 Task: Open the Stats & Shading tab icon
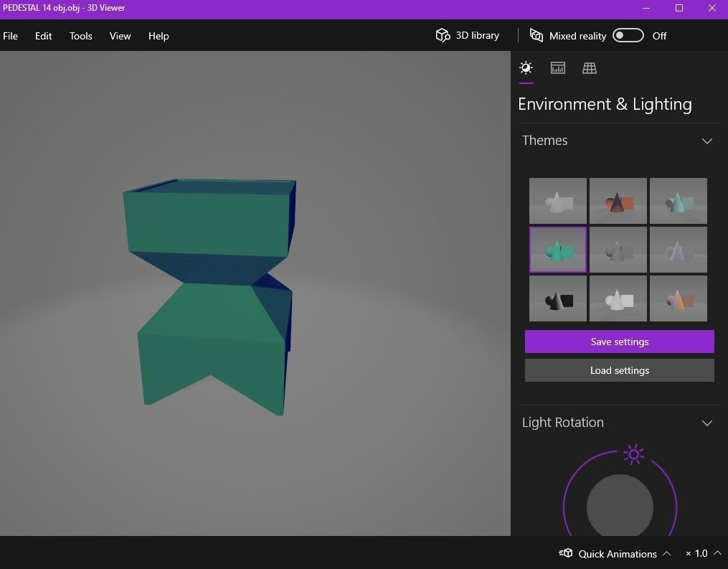pos(557,68)
